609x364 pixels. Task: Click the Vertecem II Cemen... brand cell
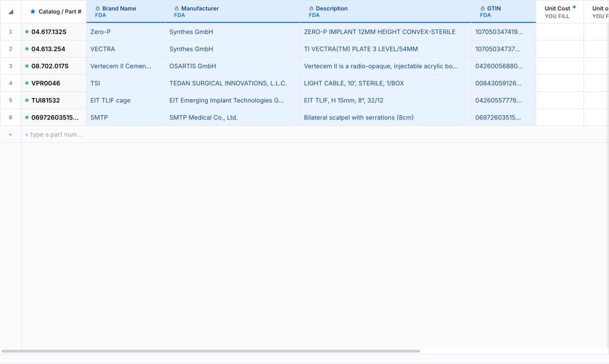[x=126, y=66]
